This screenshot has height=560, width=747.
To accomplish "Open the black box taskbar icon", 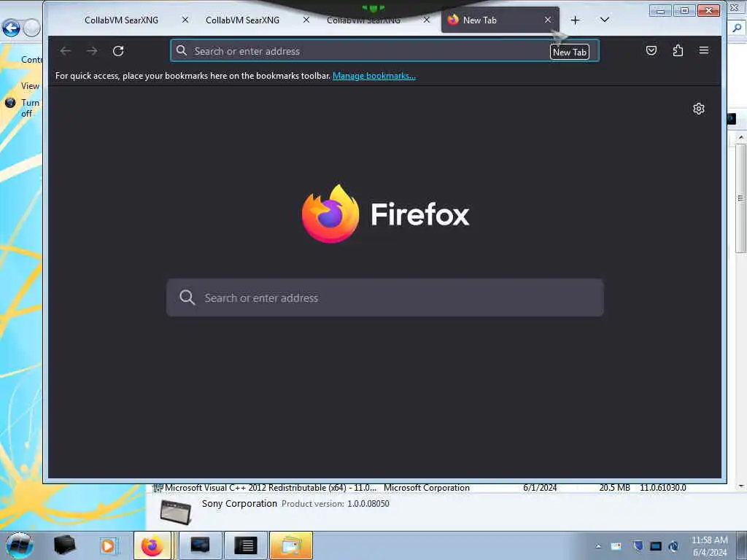I will (x=64, y=545).
